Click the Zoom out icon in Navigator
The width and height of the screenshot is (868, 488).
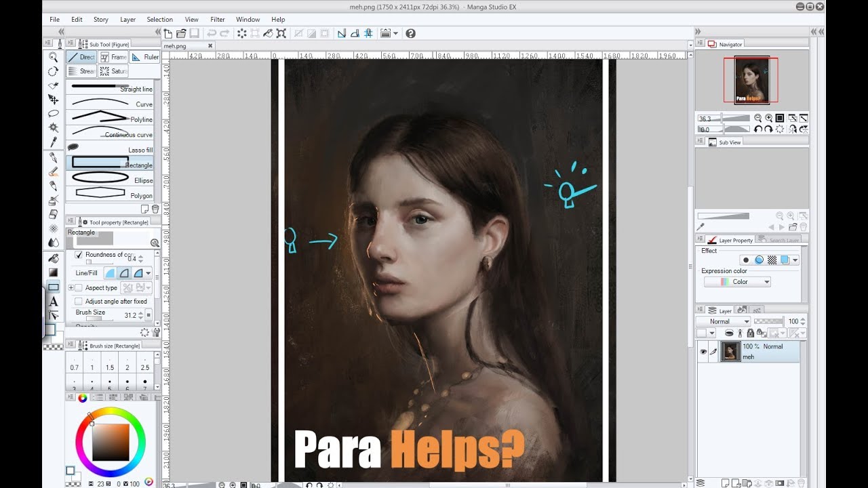coord(757,118)
